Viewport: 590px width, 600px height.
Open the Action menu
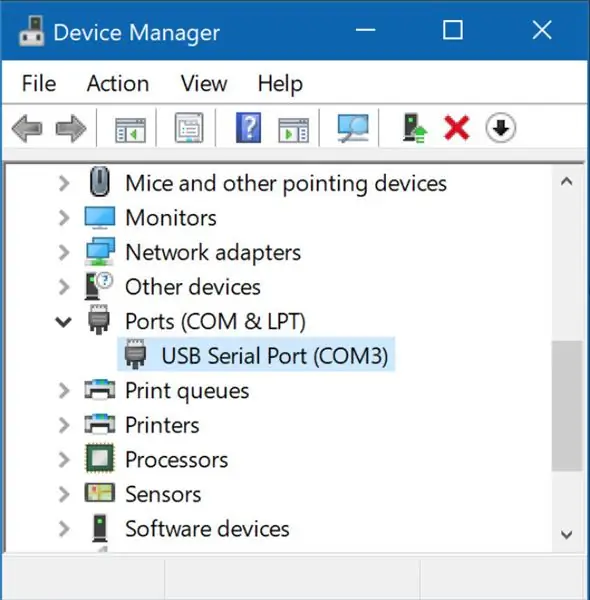click(x=118, y=83)
